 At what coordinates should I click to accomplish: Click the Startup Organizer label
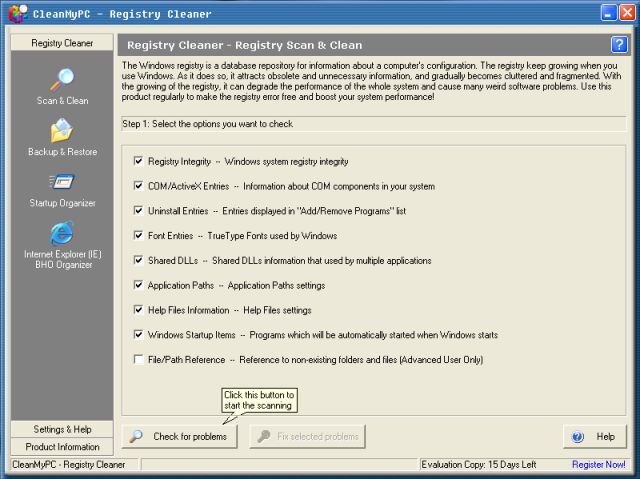point(62,203)
